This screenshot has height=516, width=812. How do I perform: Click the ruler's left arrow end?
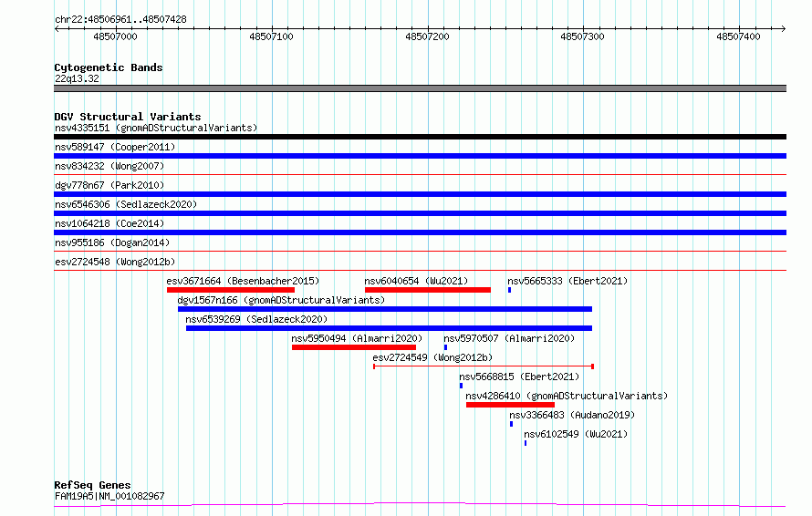click(x=57, y=28)
